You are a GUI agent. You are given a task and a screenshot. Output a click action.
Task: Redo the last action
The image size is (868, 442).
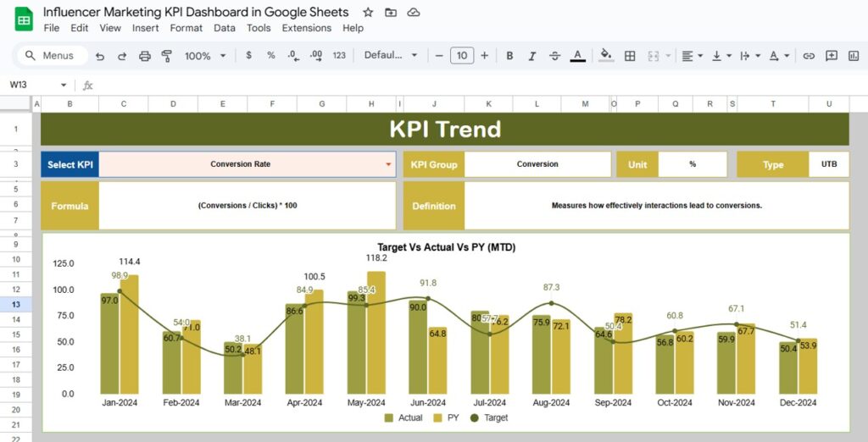click(122, 56)
